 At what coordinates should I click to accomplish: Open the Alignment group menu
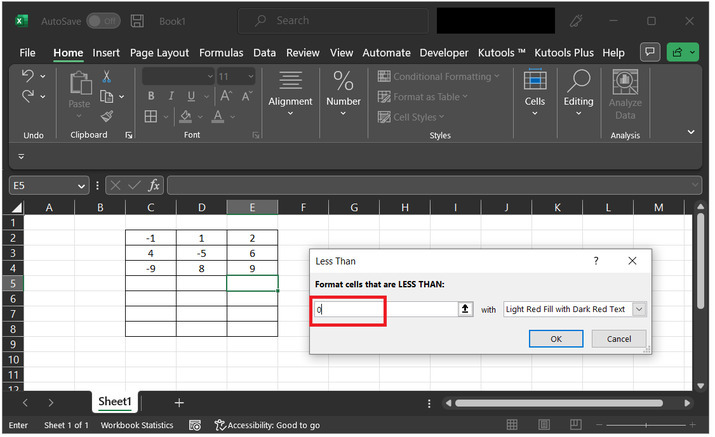pos(290,94)
